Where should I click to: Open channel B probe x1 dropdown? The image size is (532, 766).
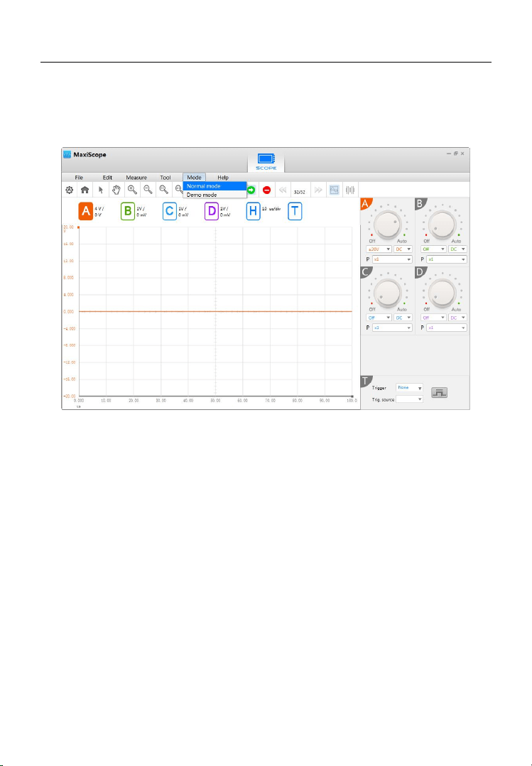[447, 259]
